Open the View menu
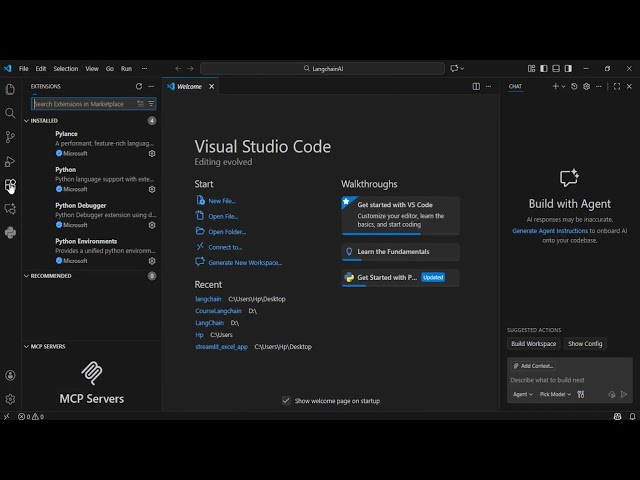 tap(92, 69)
